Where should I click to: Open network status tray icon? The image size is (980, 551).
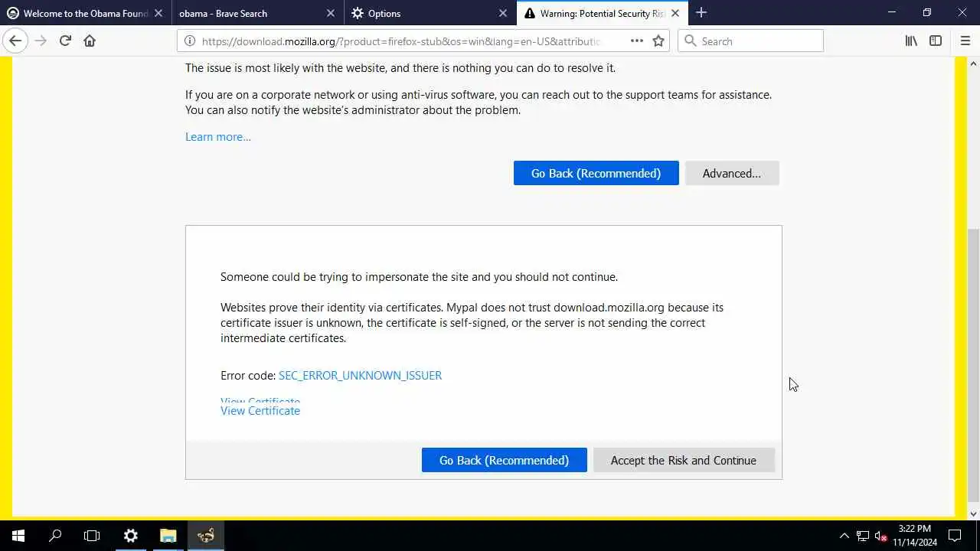tap(863, 536)
